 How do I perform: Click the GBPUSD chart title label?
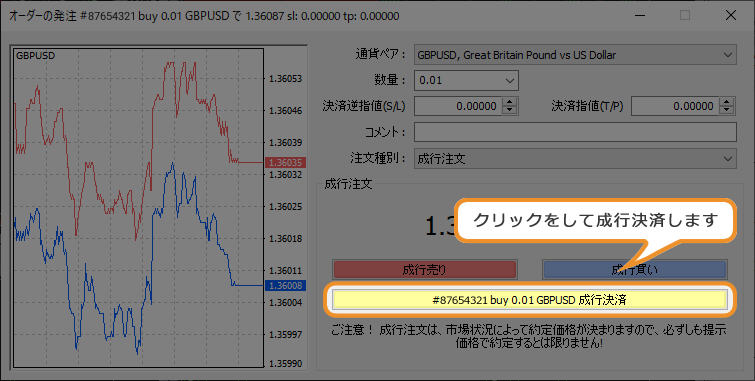click(x=36, y=55)
